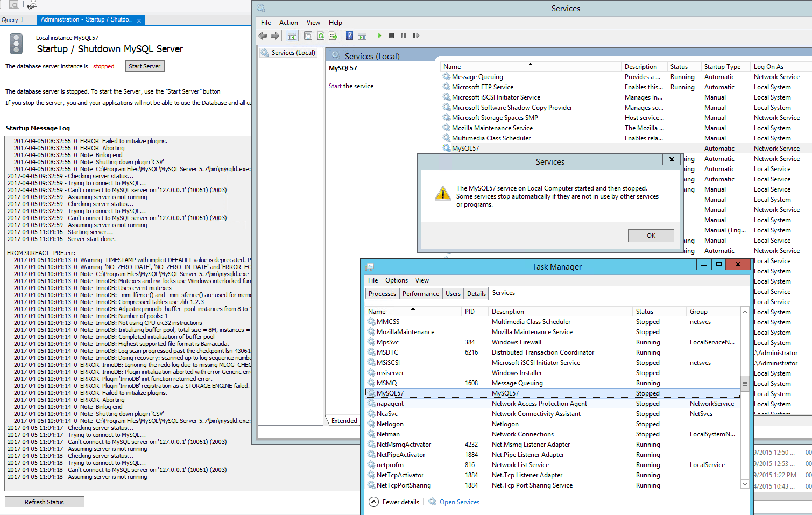Start the service using the green play toolbar icon
This screenshot has height=515, width=812.
click(379, 36)
